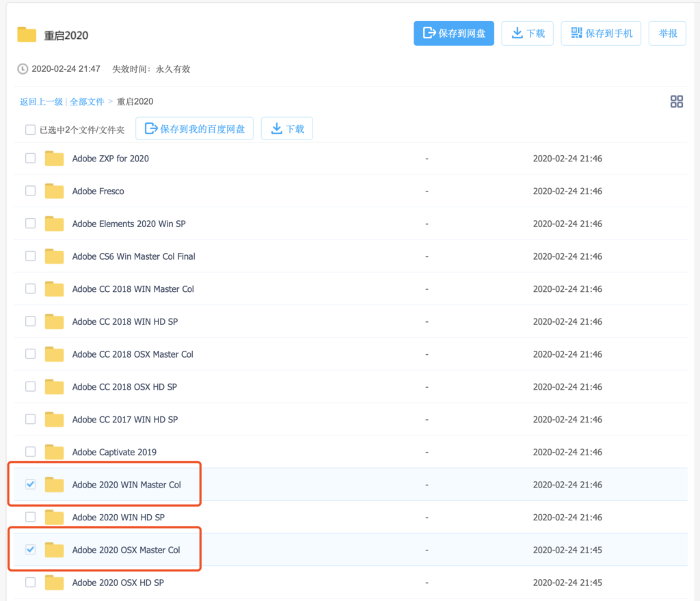This screenshot has height=601, width=700.
Task: Click 保存到我的百度网盘 button
Action: tap(195, 129)
